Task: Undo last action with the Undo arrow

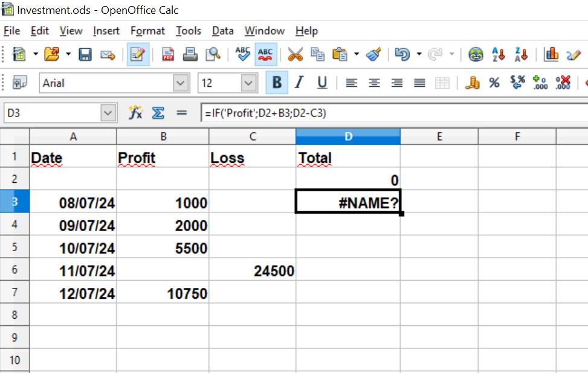Action: click(x=402, y=54)
